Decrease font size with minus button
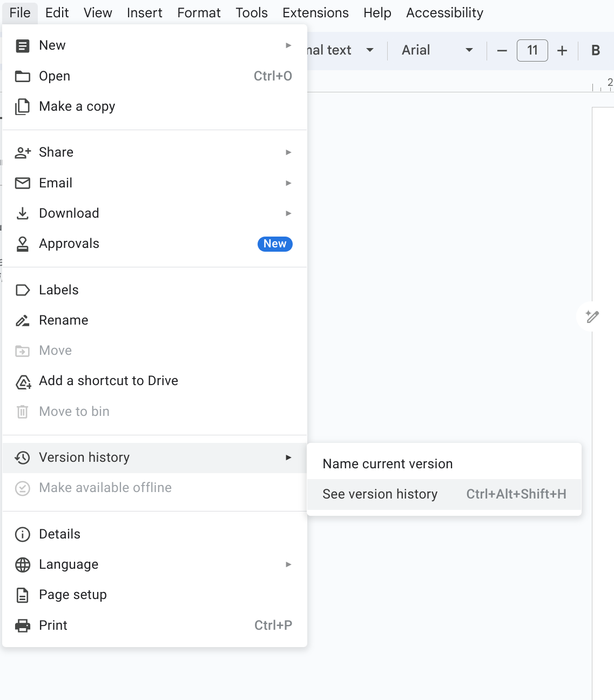 coord(502,51)
